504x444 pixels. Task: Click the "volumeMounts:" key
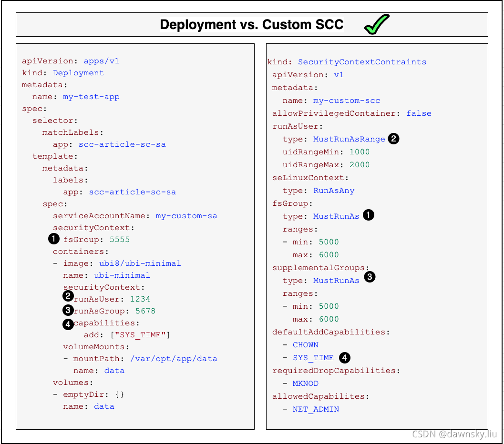click(96, 347)
